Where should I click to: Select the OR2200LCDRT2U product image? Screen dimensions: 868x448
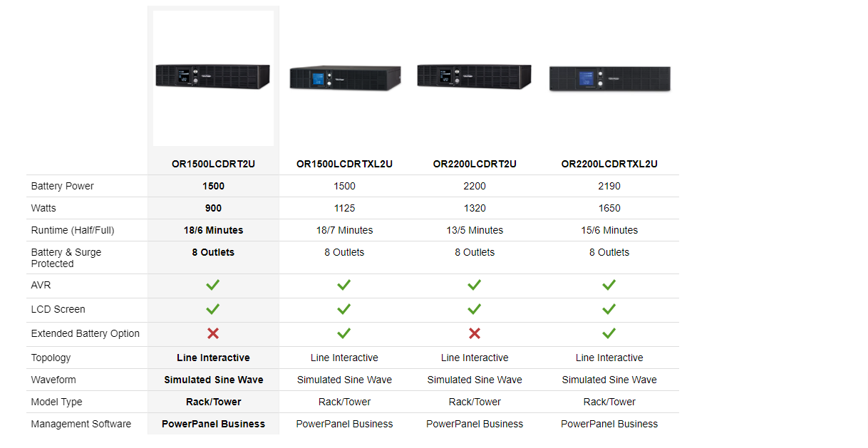coord(474,76)
